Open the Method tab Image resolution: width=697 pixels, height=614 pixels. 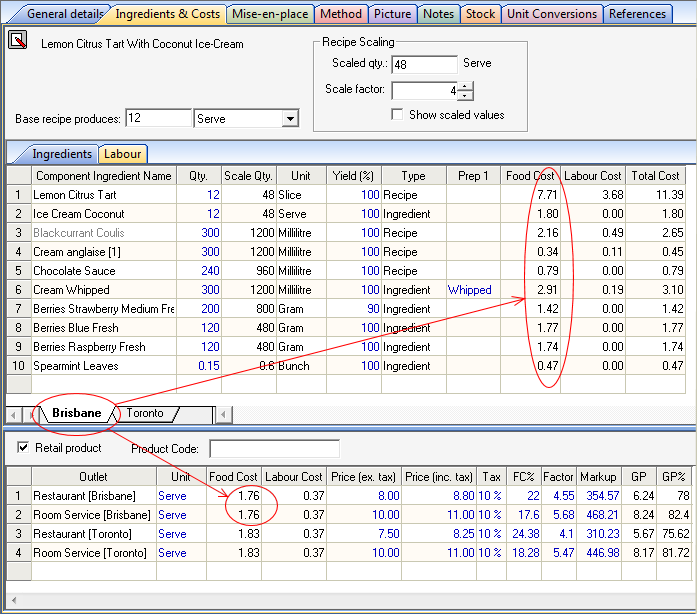coord(341,14)
